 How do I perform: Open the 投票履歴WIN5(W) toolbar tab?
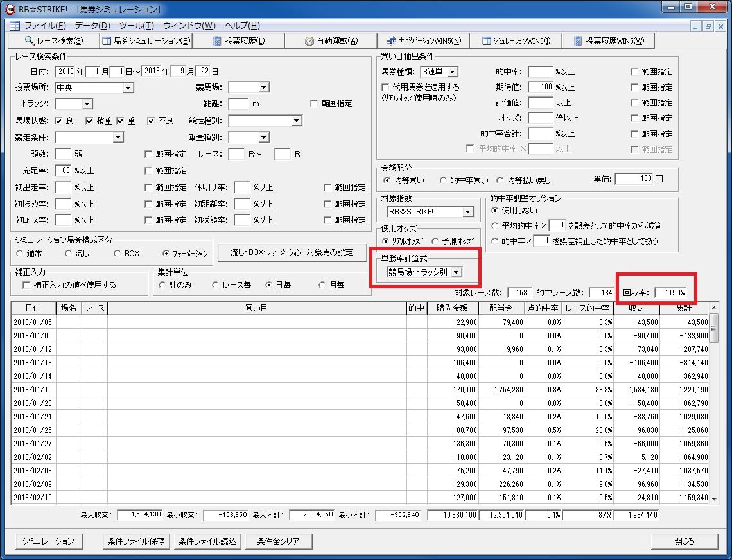pos(609,40)
